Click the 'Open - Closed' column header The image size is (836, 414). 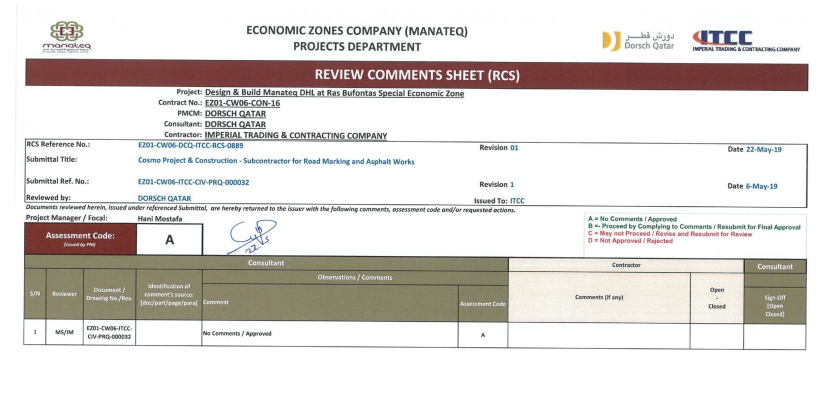click(717, 298)
